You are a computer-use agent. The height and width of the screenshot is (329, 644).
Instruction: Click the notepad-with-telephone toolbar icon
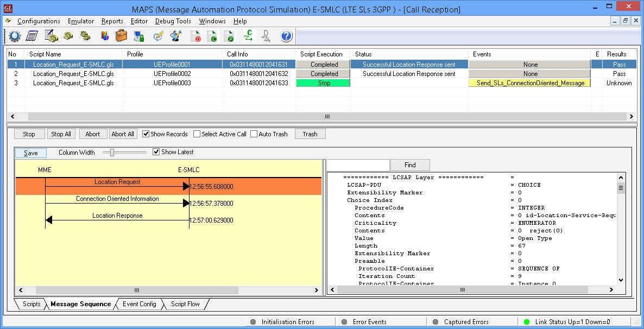[x=52, y=36]
